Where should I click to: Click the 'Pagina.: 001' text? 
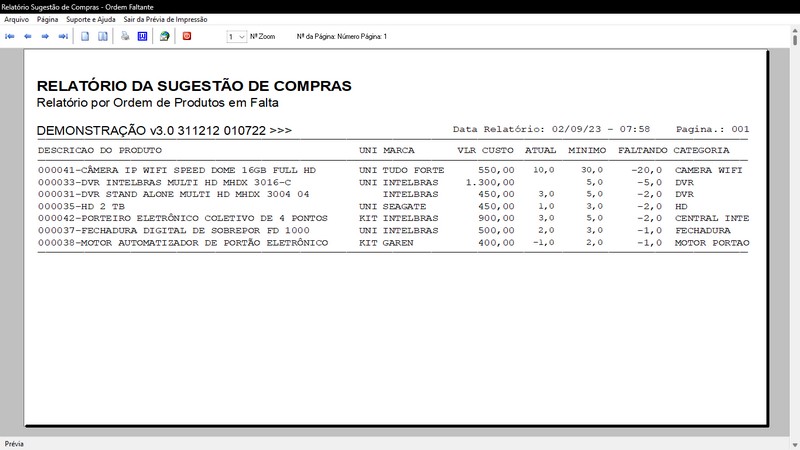coord(712,129)
